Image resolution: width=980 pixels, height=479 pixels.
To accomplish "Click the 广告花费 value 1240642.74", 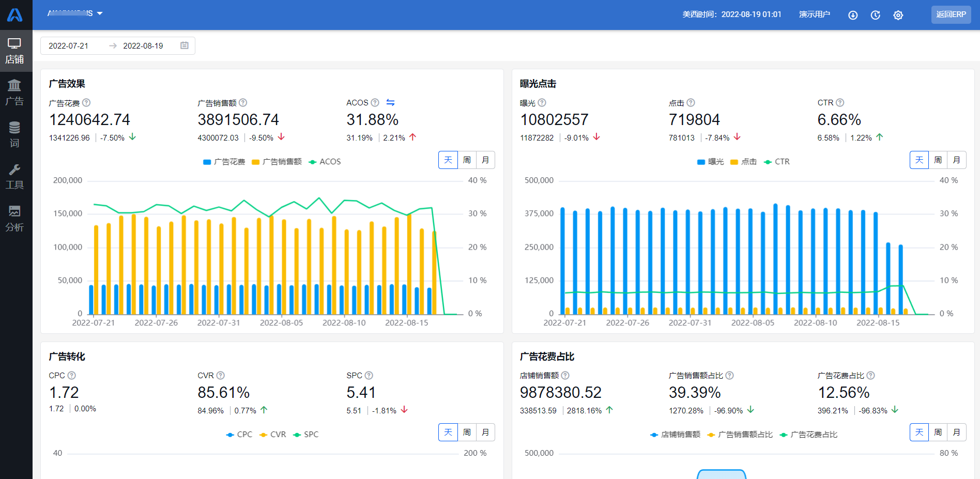I will [x=89, y=120].
